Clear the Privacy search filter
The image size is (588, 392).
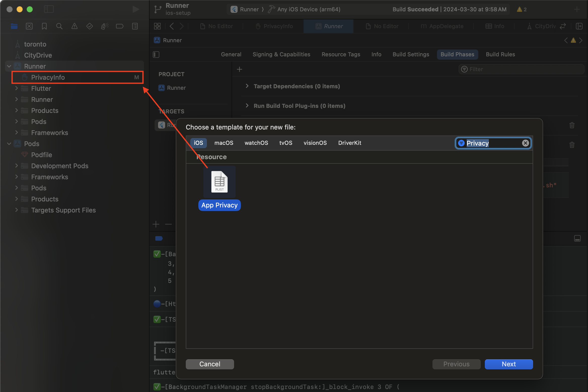pos(526,143)
